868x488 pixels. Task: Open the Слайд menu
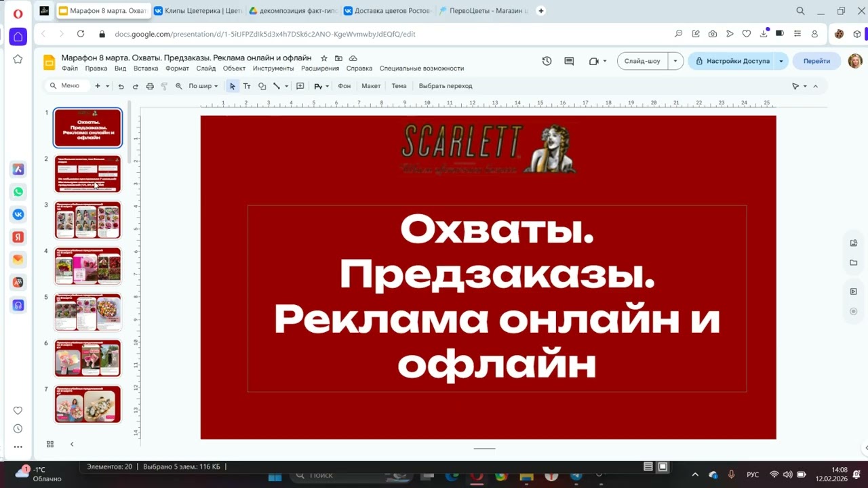(206, 68)
